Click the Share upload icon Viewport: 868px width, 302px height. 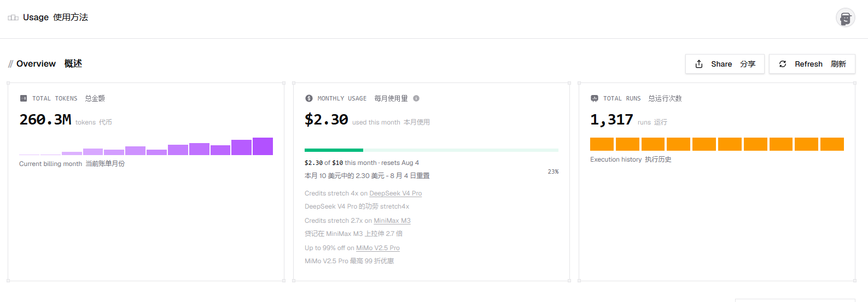(699, 64)
